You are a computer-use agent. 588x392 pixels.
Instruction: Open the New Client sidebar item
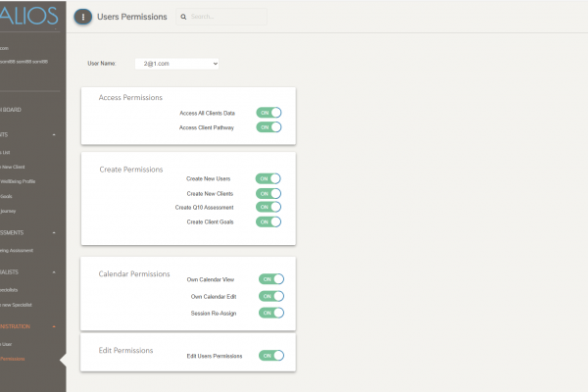(x=13, y=168)
